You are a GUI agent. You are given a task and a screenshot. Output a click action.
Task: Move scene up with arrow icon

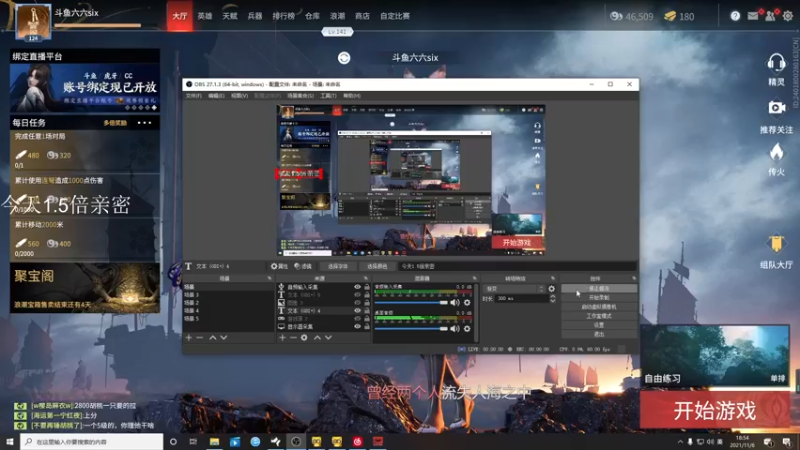213,338
